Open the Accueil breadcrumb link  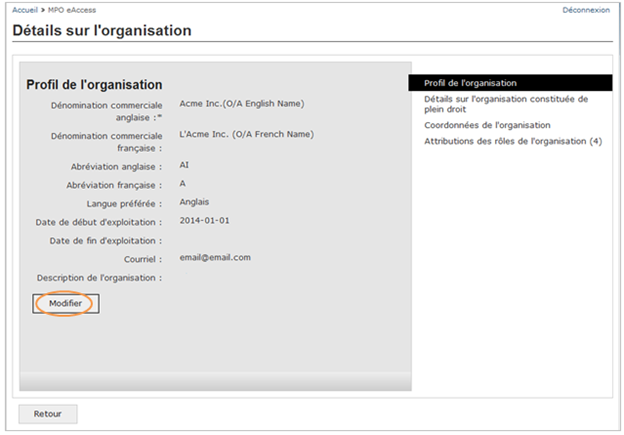tap(25, 10)
